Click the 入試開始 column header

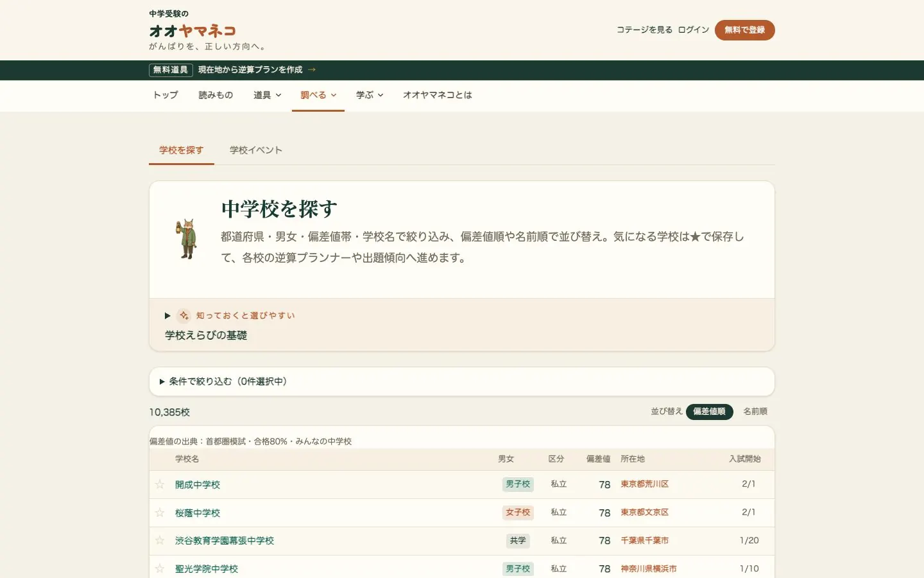(745, 459)
